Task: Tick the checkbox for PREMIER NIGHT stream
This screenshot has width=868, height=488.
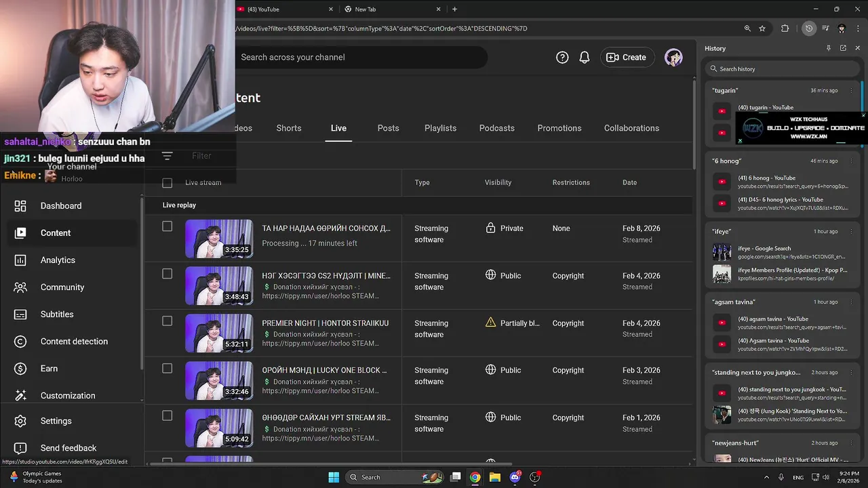Action: point(167,321)
